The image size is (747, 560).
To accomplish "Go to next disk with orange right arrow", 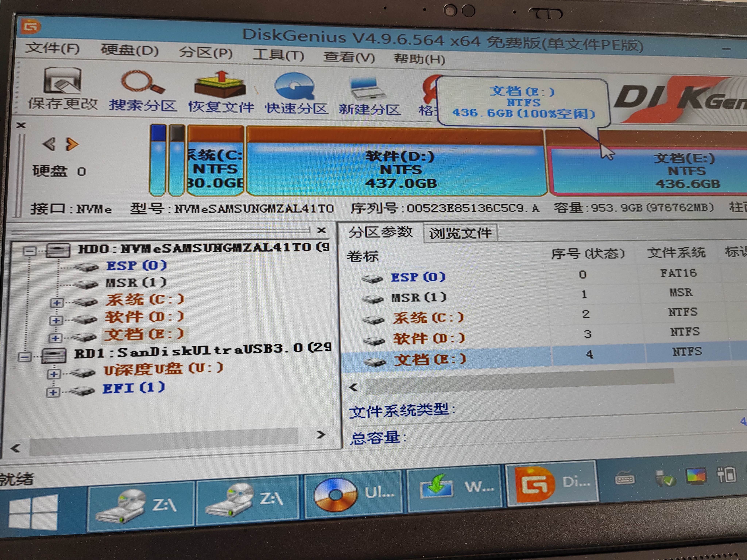I will click(72, 145).
